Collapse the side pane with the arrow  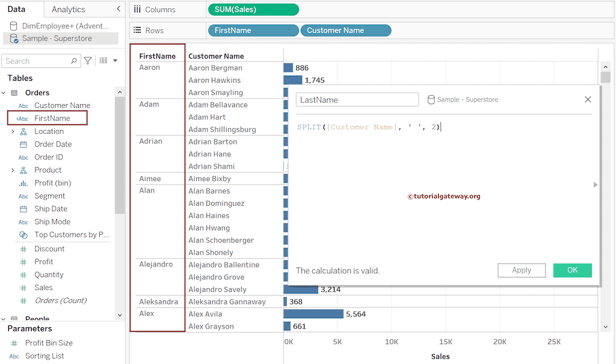(x=119, y=8)
